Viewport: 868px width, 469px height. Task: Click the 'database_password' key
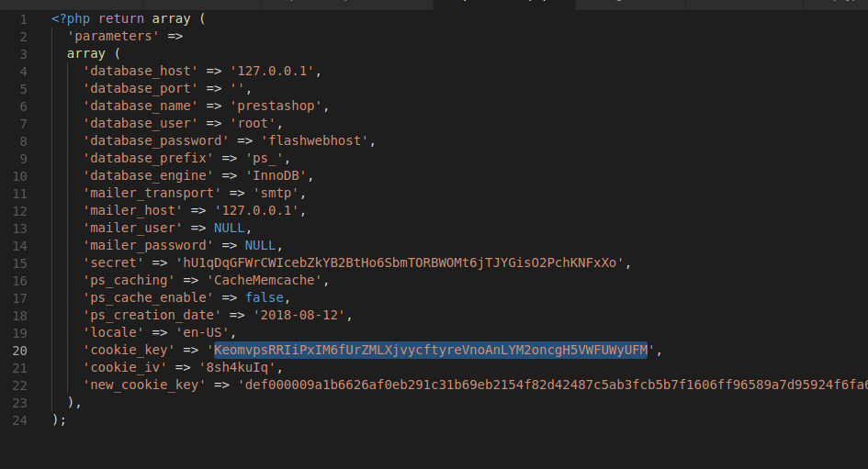point(156,140)
